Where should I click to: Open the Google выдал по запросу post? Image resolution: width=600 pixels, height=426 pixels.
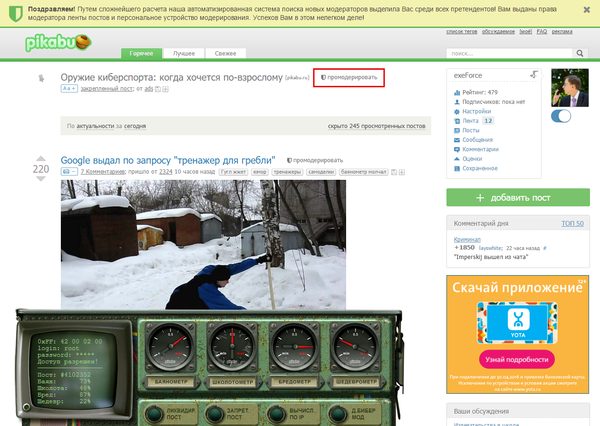point(168,160)
